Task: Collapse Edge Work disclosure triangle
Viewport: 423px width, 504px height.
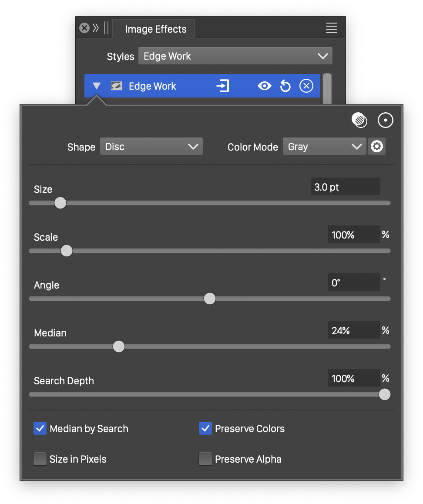Action: pyautogui.click(x=97, y=86)
